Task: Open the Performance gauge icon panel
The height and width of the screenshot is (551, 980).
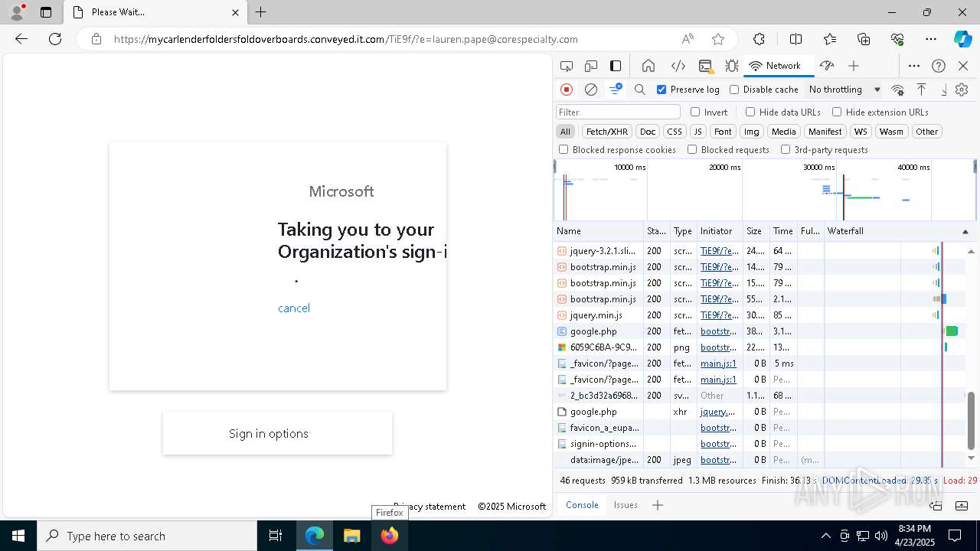Action: [826, 66]
